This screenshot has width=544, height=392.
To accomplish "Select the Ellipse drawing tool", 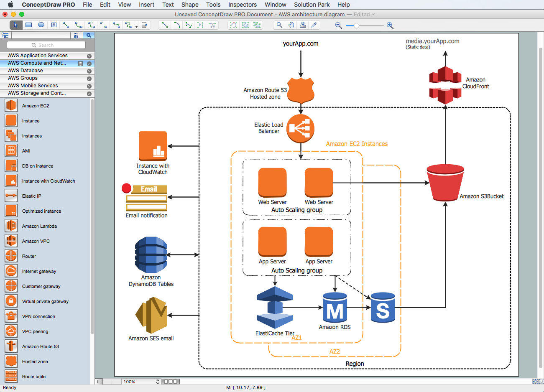I will tap(41, 25).
